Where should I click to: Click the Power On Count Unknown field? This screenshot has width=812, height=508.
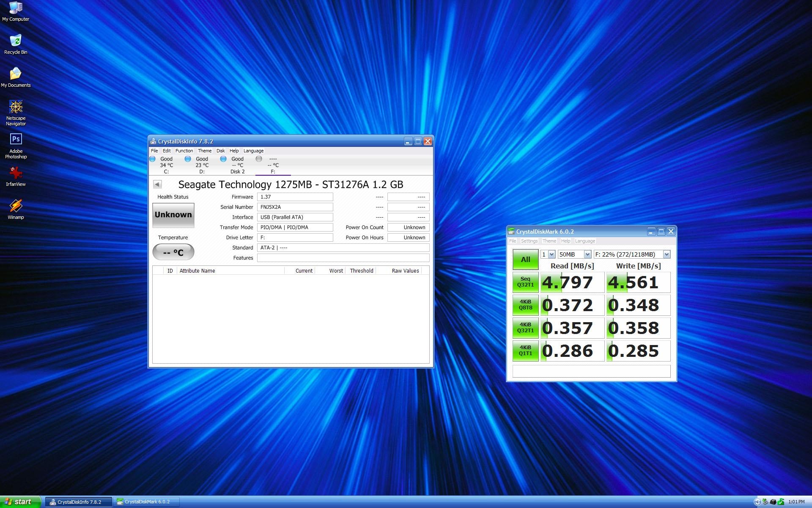click(408, 227)
